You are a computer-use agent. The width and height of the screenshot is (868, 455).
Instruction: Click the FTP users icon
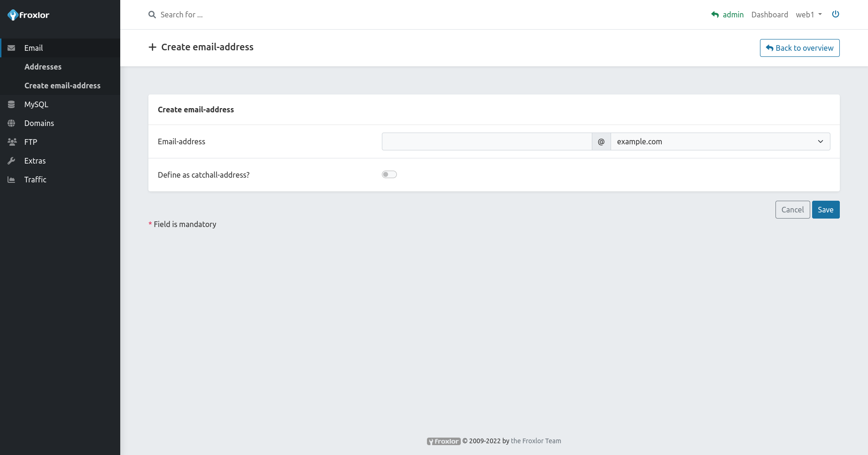12,142
